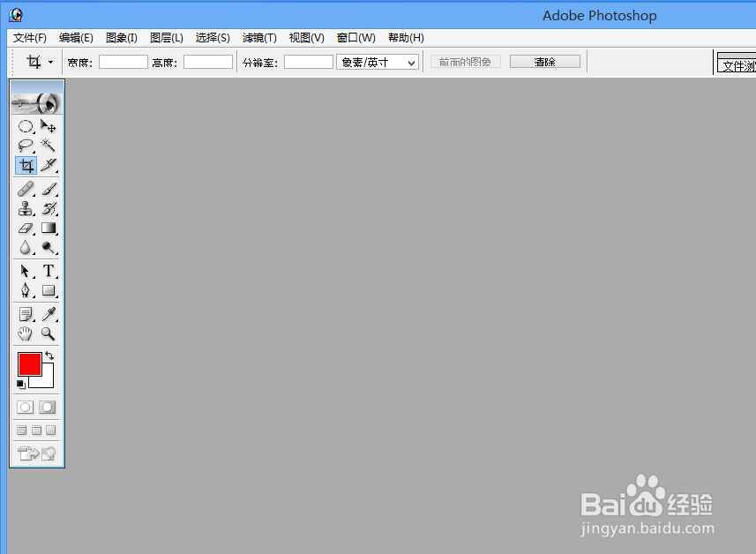Open the 选择(S) menu

pyautogui.click(x=213, y=38)
